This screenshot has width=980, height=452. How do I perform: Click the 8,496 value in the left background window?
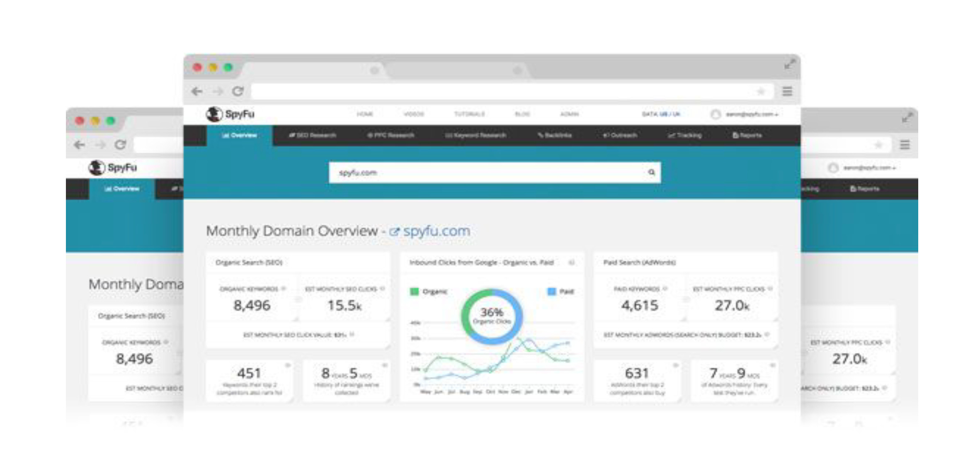tap(134, 359)
